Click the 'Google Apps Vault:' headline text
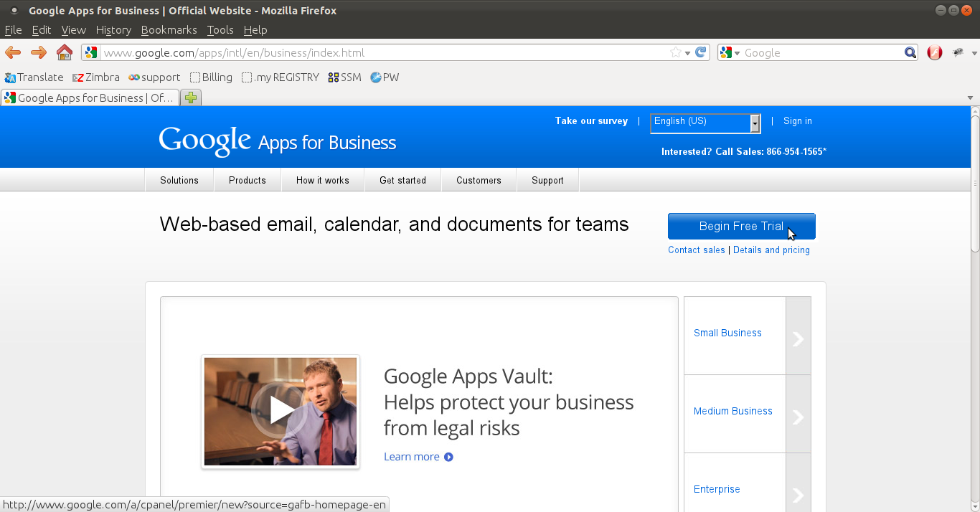The image size is (980, 512). (x=468, y=376)
